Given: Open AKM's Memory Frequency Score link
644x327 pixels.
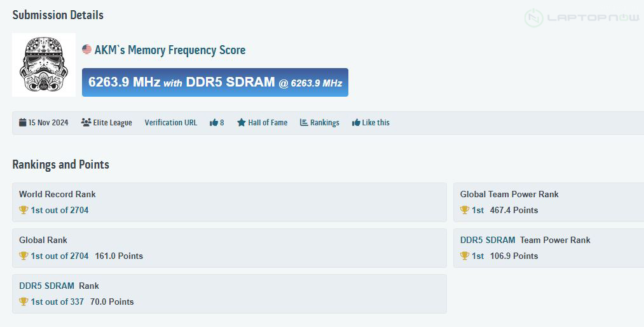Looking at the screenshot, I should click(170, 50).
